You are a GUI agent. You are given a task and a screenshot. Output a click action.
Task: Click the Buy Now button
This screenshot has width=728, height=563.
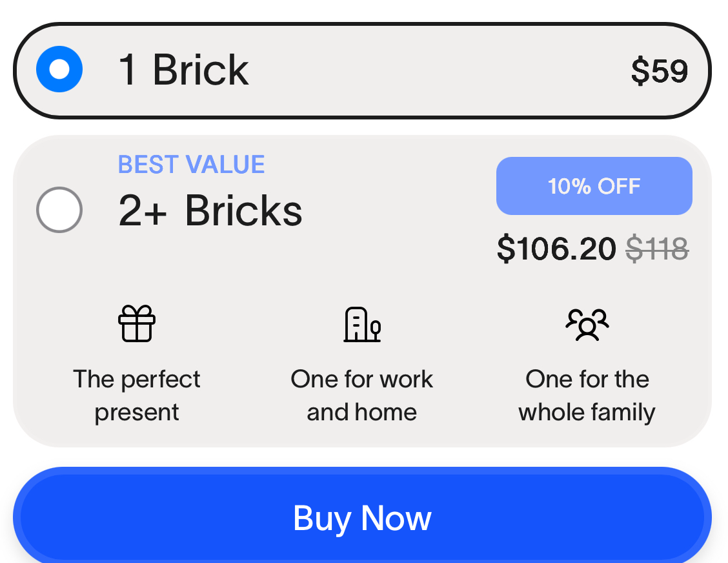coord(361,517)
